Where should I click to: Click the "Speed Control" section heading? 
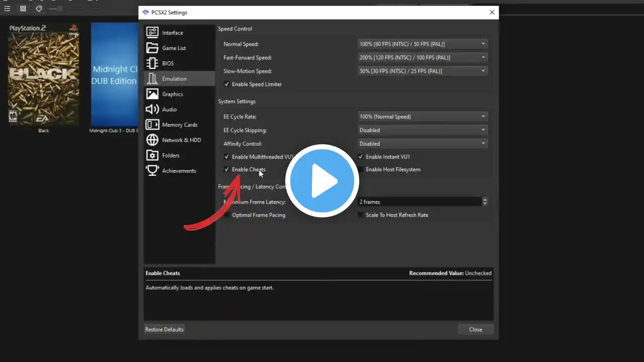coord(235,29)
